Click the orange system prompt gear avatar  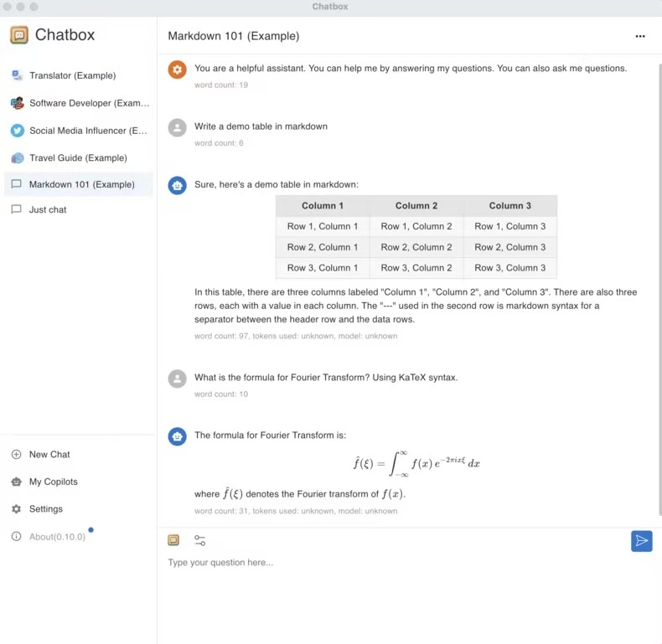(178, 70)
